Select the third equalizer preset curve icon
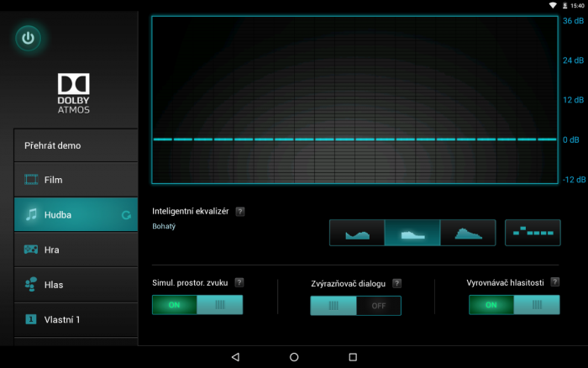Image resolution: width=588 pixels, height=368 pixels. click(467, 233)
